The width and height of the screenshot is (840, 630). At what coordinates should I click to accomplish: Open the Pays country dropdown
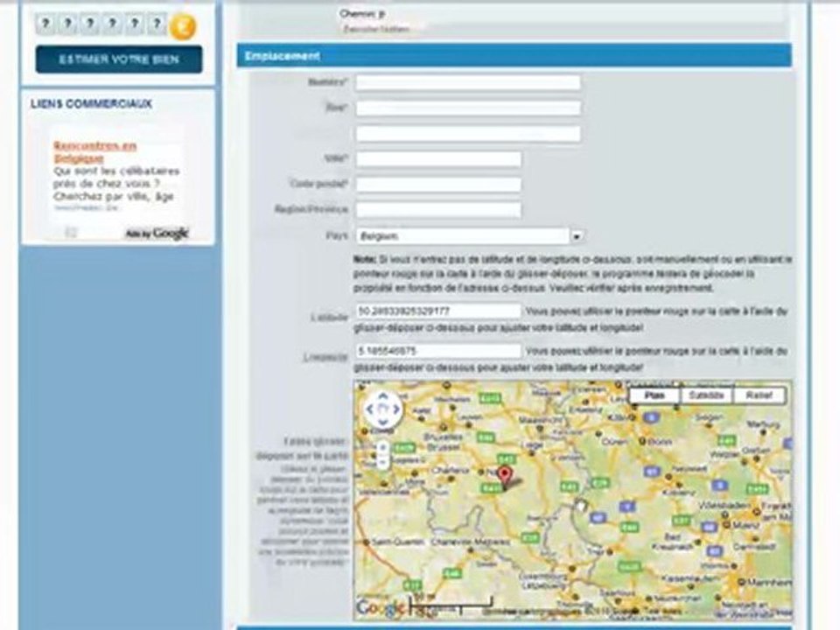[x=577, y=236]
